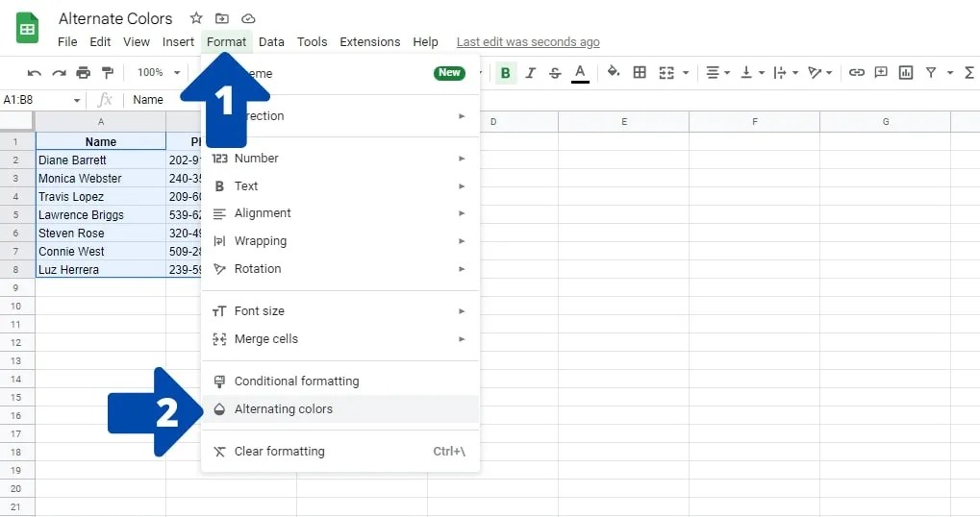Click the Print icon
The width and height of the screenshot is (980, 517).
click(83, 73)
